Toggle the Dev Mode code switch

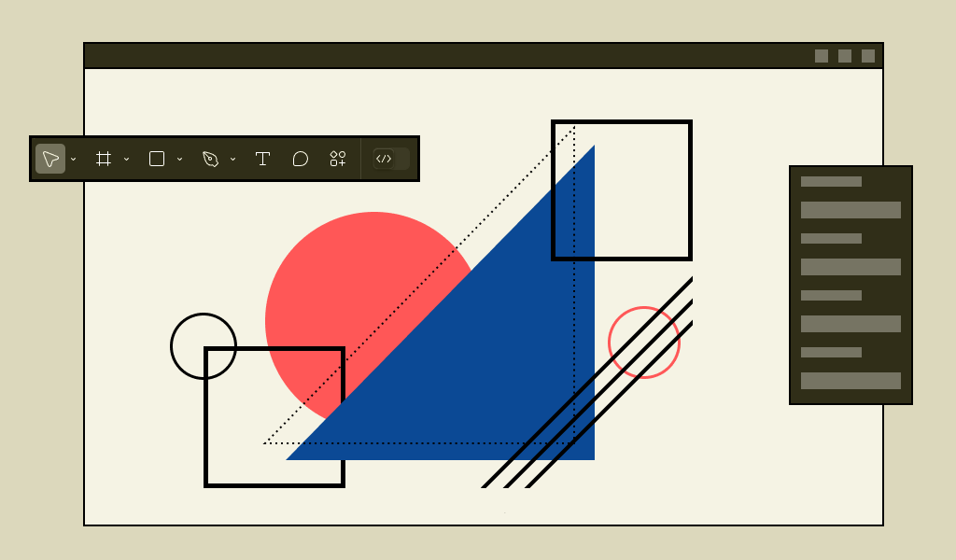(x=391, y=159)
